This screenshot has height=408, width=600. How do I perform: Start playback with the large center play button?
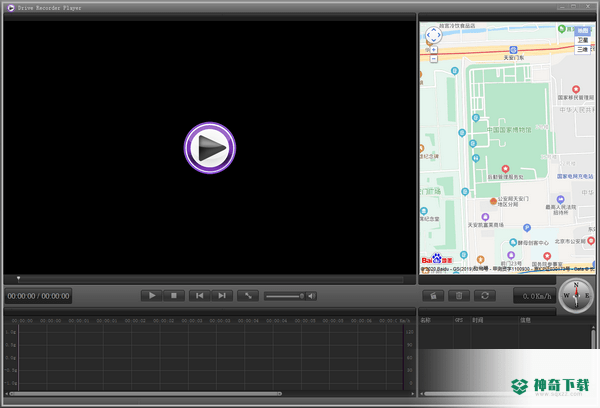point(210,148)
